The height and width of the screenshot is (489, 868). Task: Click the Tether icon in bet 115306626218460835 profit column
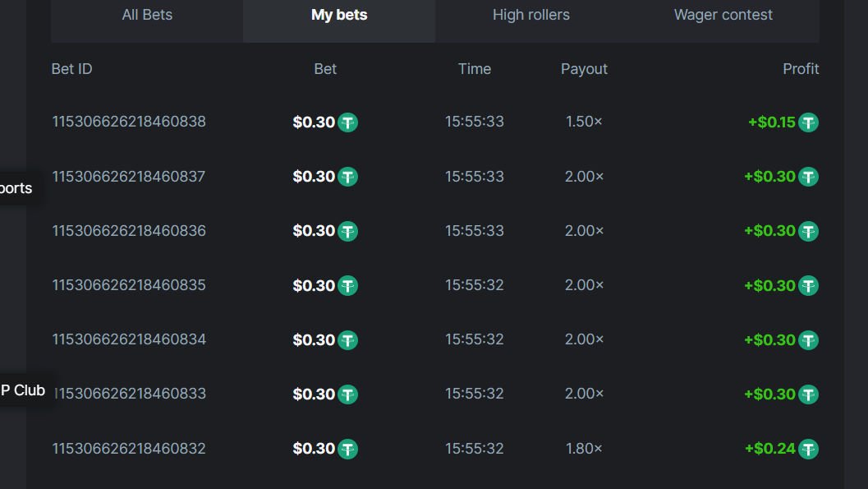tap(809, 286)
